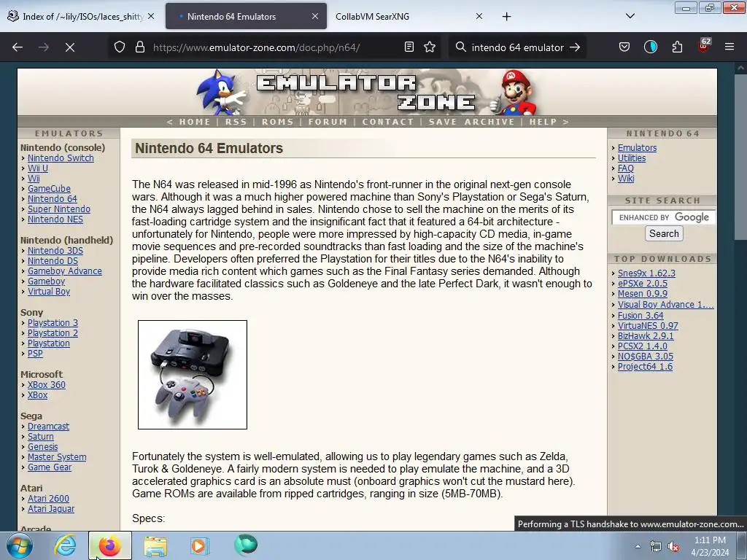Show hidden tray icons arrow

pyautogui.click(x=638, y=546)
